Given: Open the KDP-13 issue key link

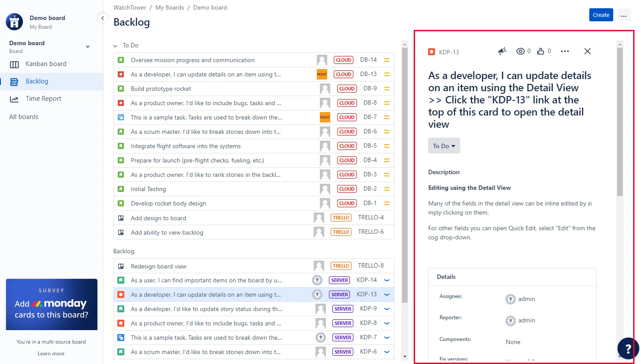Looking at the screenshot, I should pyautogui.click(x=449, y=52).
